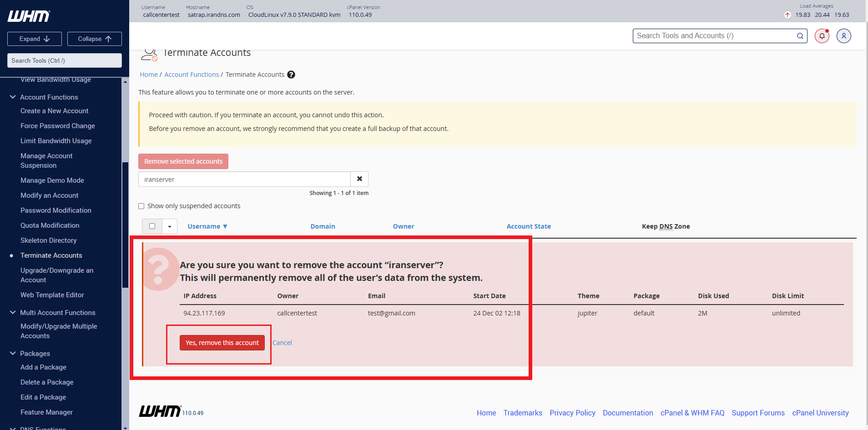The width and height of the screenshot is (868, 430).
Task: Click the help question mark beside breadcrumb
Action: [x=291, y=75]
